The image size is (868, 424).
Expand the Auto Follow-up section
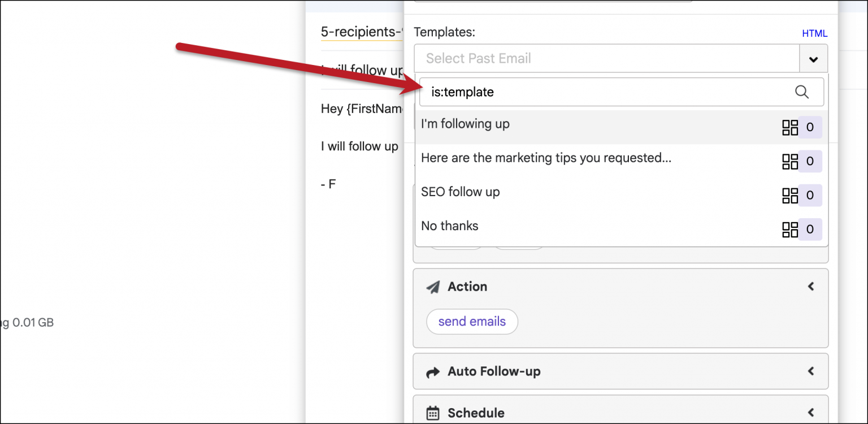811,371
